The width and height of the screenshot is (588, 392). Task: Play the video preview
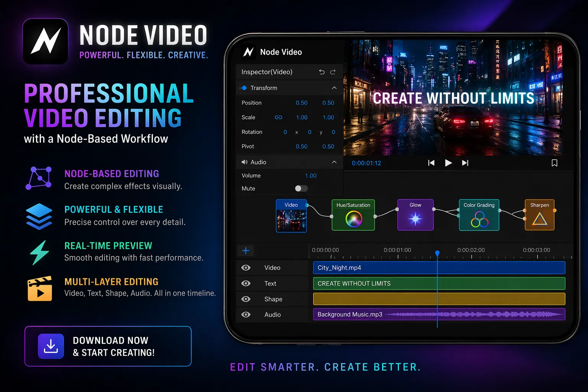448,163
